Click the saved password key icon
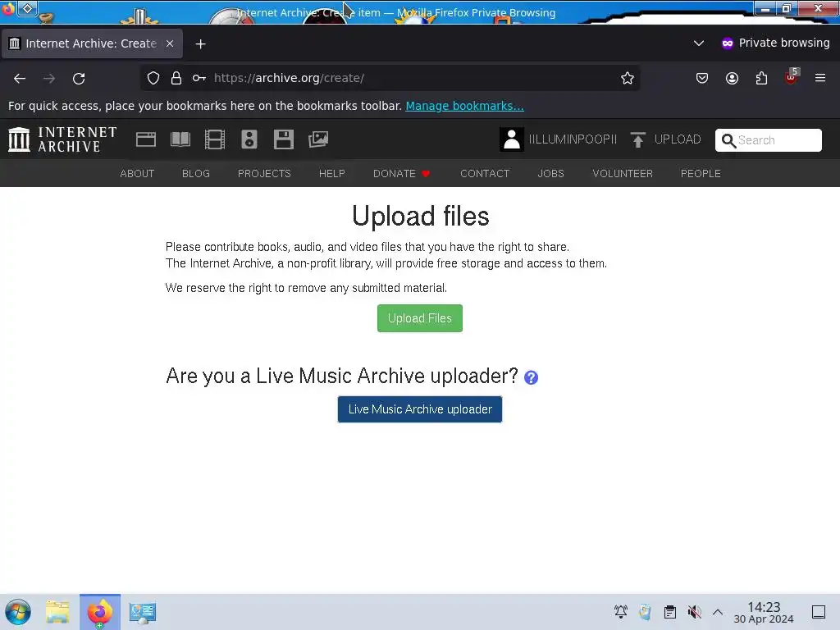Image resolution: width=840 pixels, height=630 pixels. click(x=199, y=78)
